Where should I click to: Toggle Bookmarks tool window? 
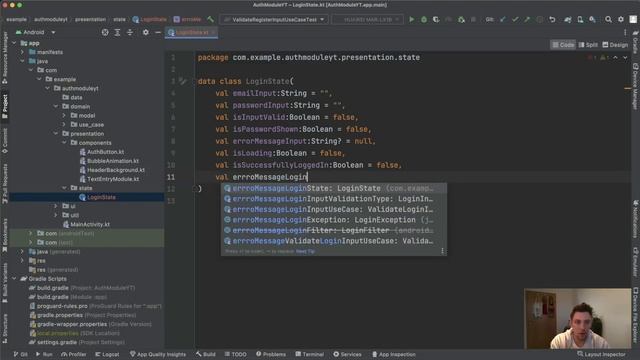click(x=5, y=235)
